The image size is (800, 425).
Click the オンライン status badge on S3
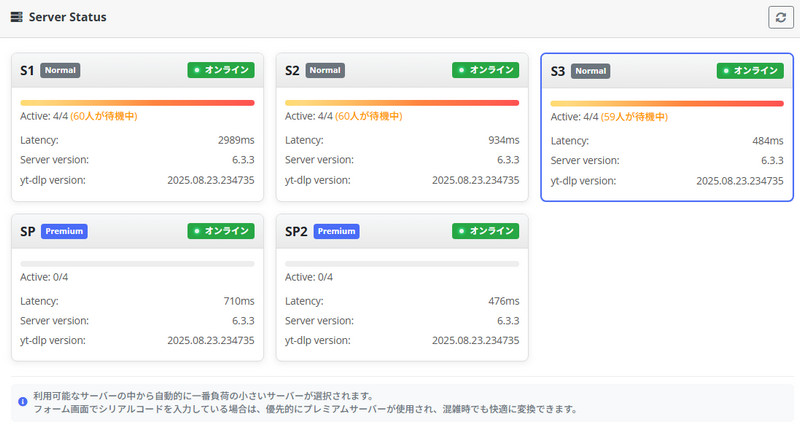coord(750,70)
